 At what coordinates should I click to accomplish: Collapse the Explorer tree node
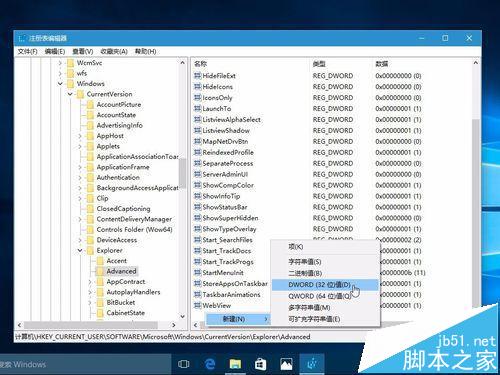click(80, 250)
